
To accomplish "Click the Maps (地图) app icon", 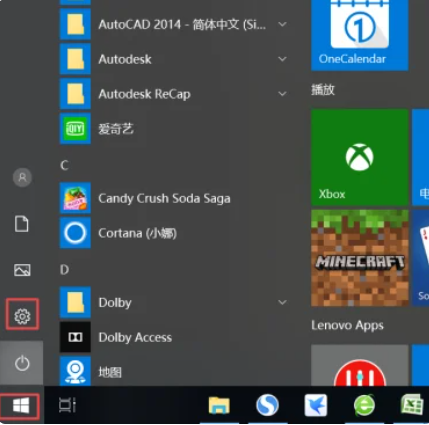I will [75, 371].
